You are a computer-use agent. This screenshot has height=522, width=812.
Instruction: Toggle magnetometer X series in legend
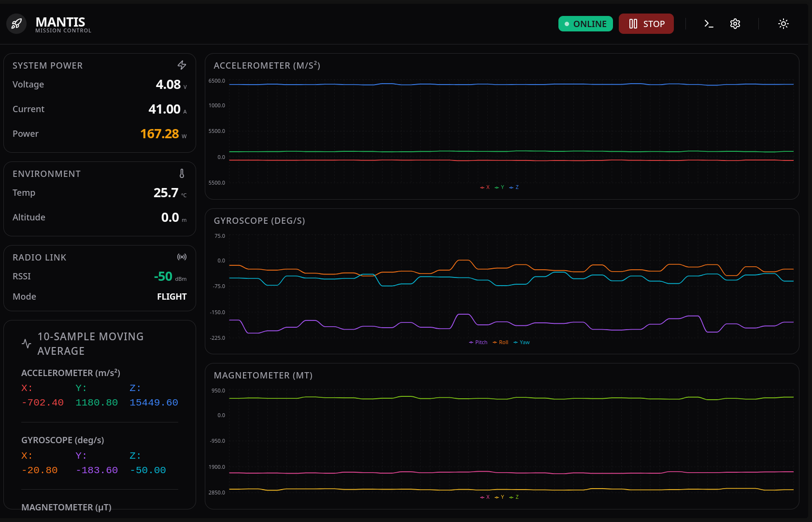[x=485, y=497]
